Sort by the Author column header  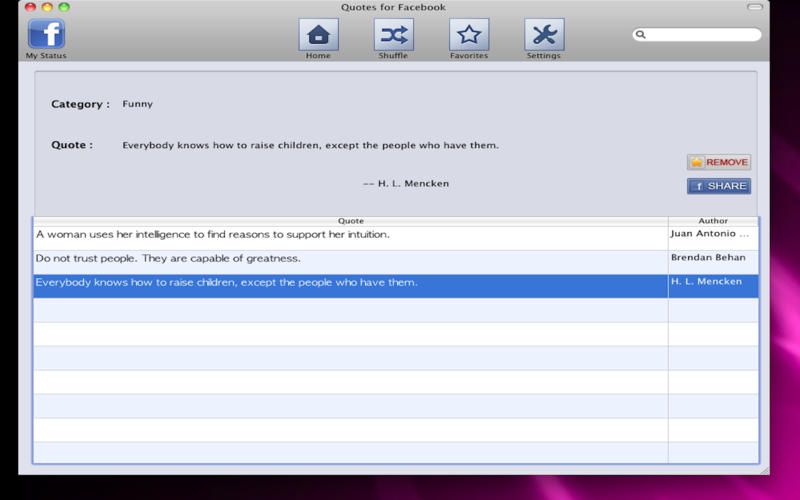713,221
